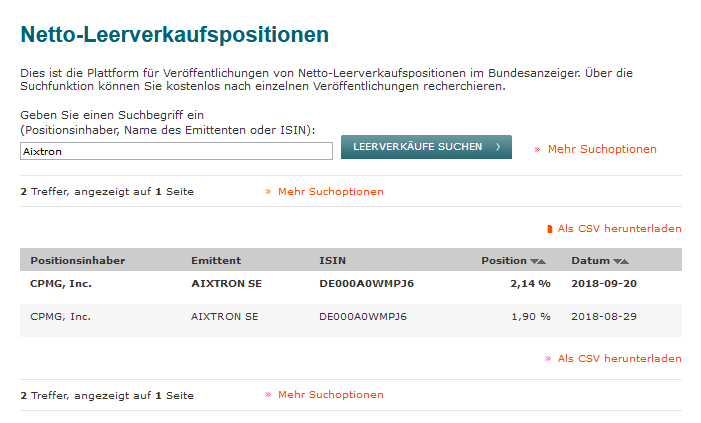Expand Mehr Suchoptionen below the results table
Viewport: 701px width, 423px height.
pyautogui.click(x=330, y=395)
